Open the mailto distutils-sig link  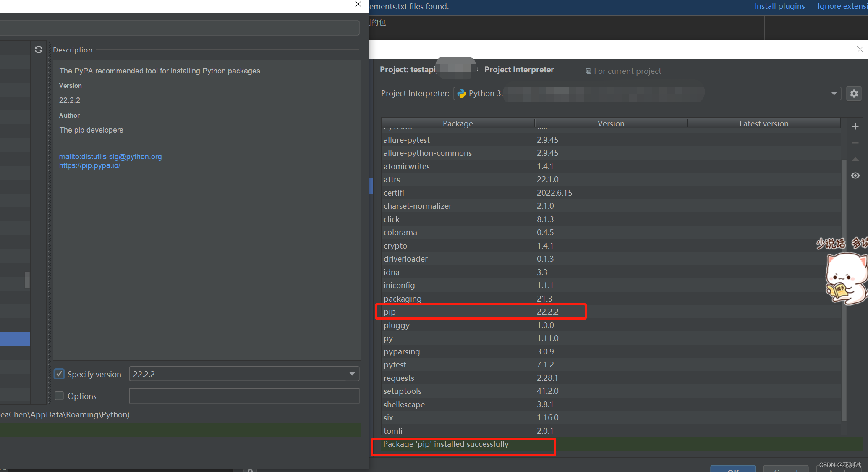click(110, 157)
